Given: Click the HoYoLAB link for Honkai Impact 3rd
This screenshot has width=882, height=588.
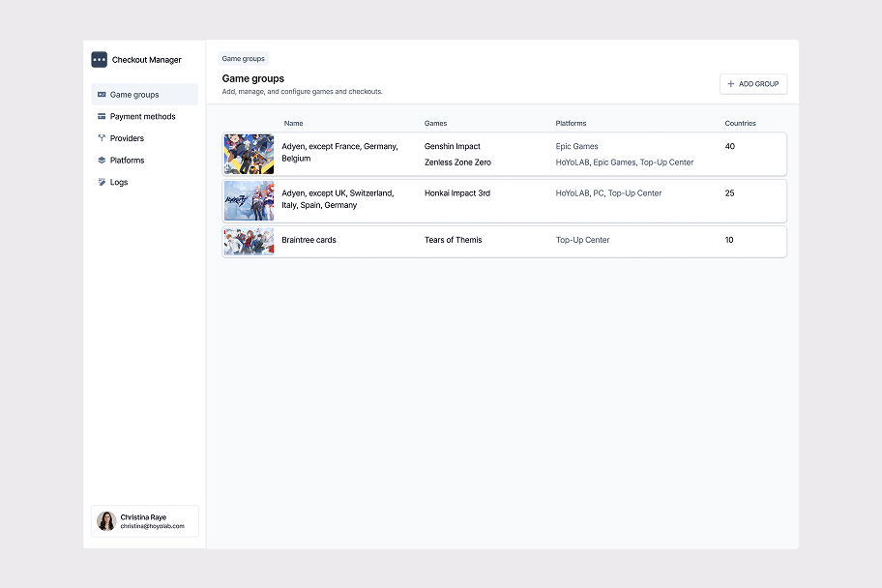Looking at the screenshot, I should click(573, 193).
